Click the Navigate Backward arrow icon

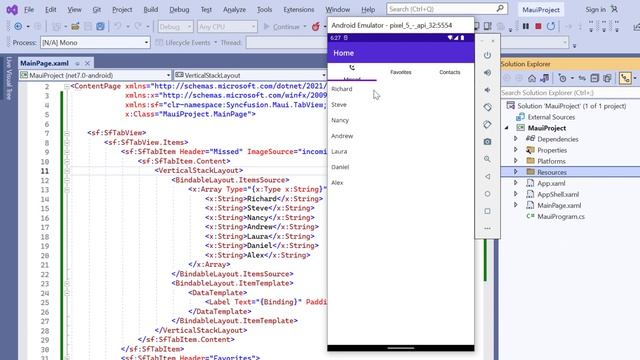18,27
